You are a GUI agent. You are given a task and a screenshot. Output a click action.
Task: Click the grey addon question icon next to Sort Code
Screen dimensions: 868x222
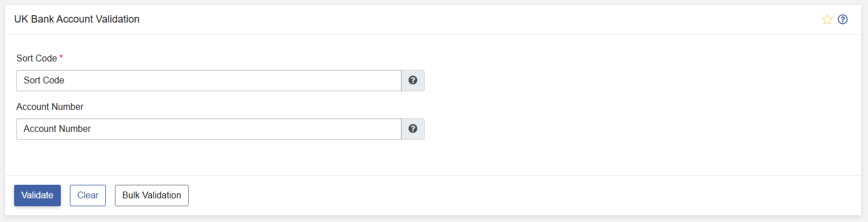tap(413, 81)
